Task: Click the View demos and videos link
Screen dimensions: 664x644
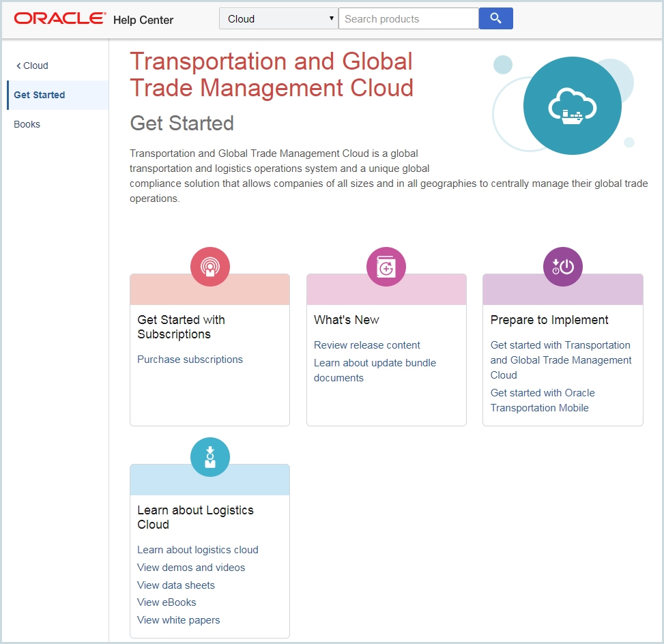Action: point(191,568)
